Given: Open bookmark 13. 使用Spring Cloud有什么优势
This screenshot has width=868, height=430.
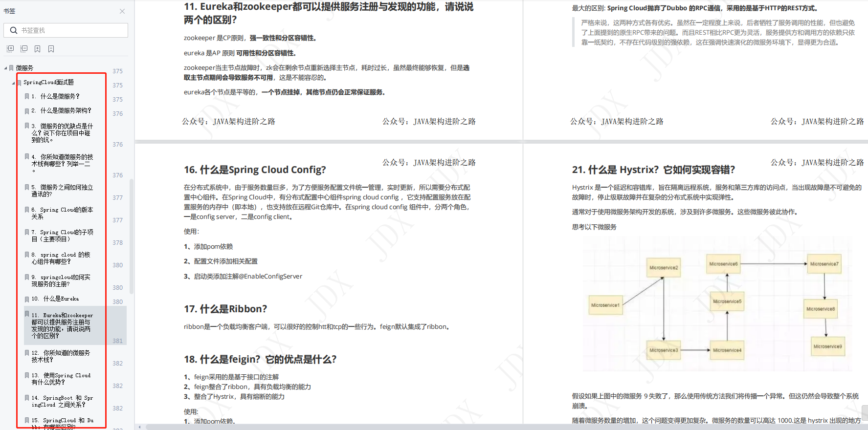Looking at the screenshot, I should [61, 379].
